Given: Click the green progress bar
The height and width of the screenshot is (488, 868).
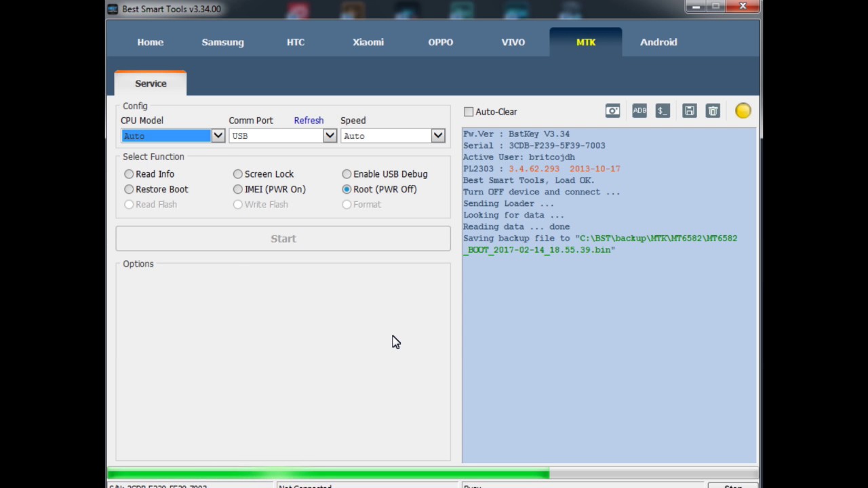Looking at the screenshot, I should point(328,474).
